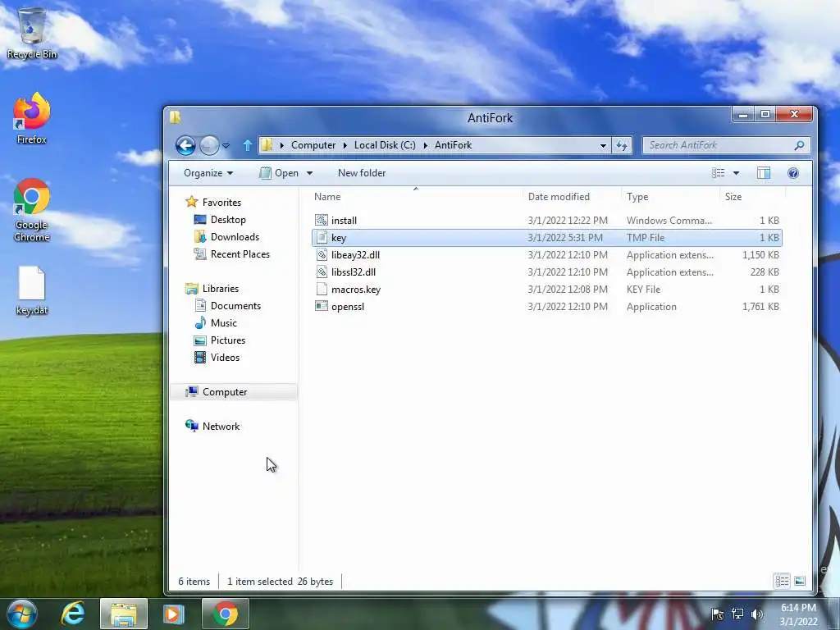Open the Organize menu
The height and width of the screenshot is (630, 840).
click(x=208, y=173)
